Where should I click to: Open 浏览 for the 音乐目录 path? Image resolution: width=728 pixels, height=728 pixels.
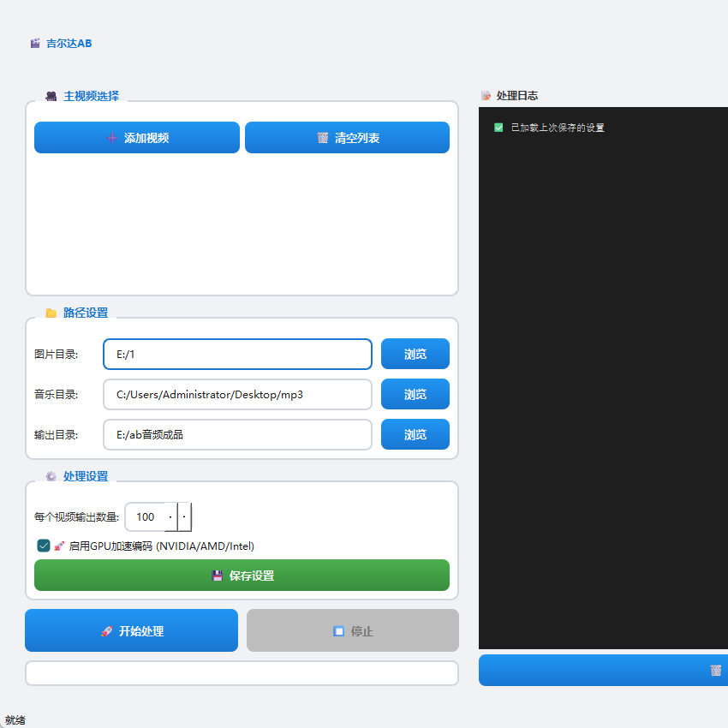415,394
